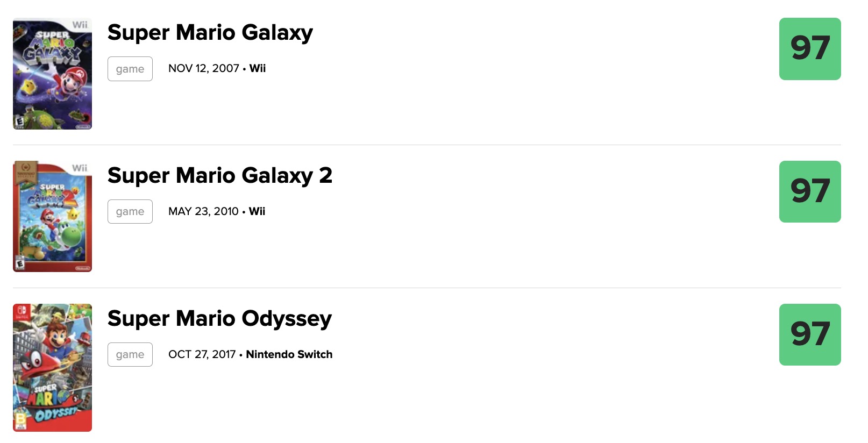Screen dimensions: 868x443
Task: Select the game tag under Super Mario Galaxy
Action: click(x=130, y=69)
